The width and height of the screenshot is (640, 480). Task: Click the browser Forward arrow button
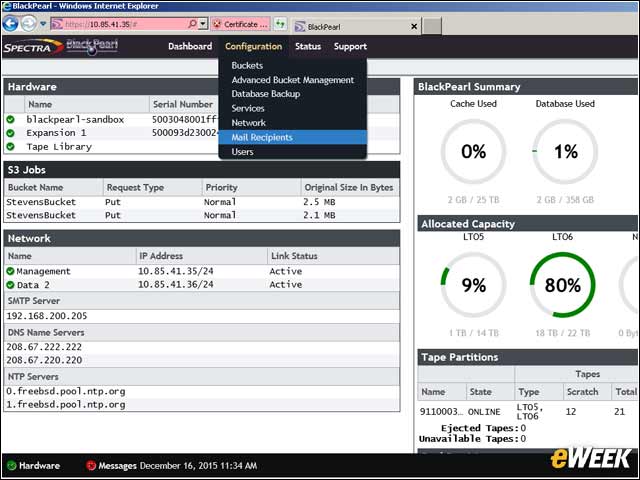point(28,24)
